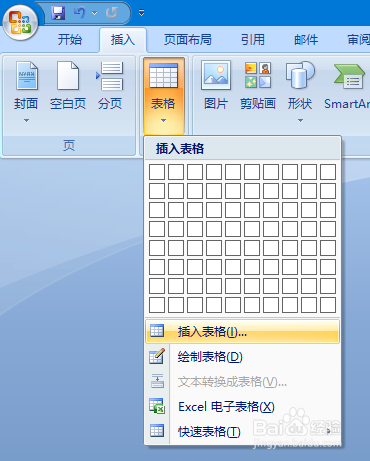Expand the 封面 dropdown arrow
370x461 pixels.
point(26,120)
